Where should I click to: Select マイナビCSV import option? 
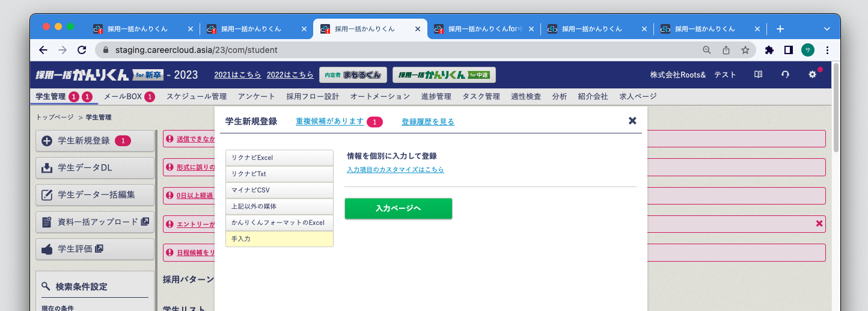click(280, 190)
